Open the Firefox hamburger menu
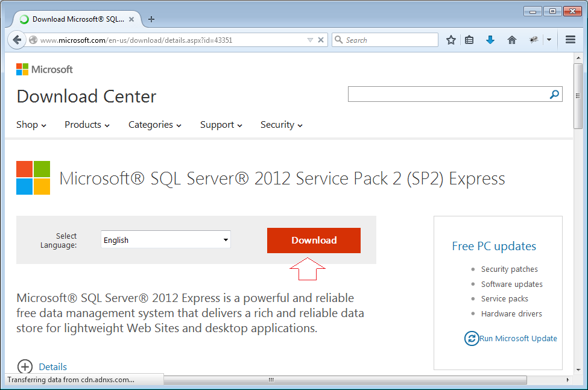Image resolution: width=588 pixels, height=390 pixels. pyautogui.click(x=571, y=40)
